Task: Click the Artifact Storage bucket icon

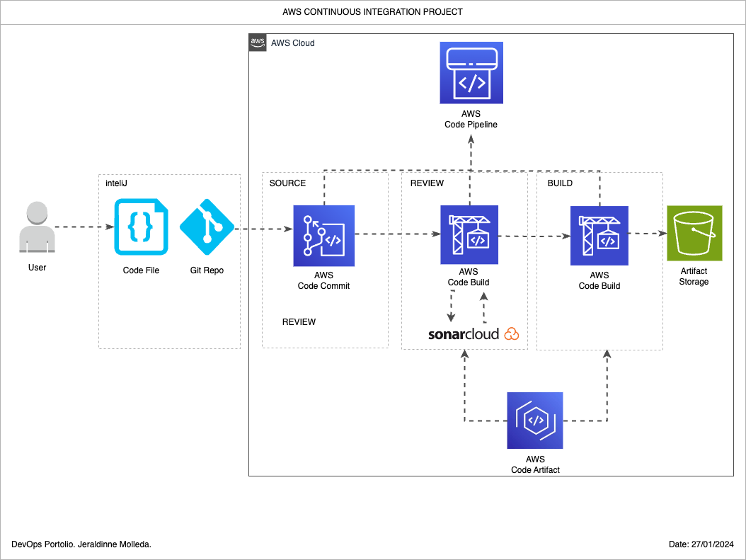Action: (694, 233)
